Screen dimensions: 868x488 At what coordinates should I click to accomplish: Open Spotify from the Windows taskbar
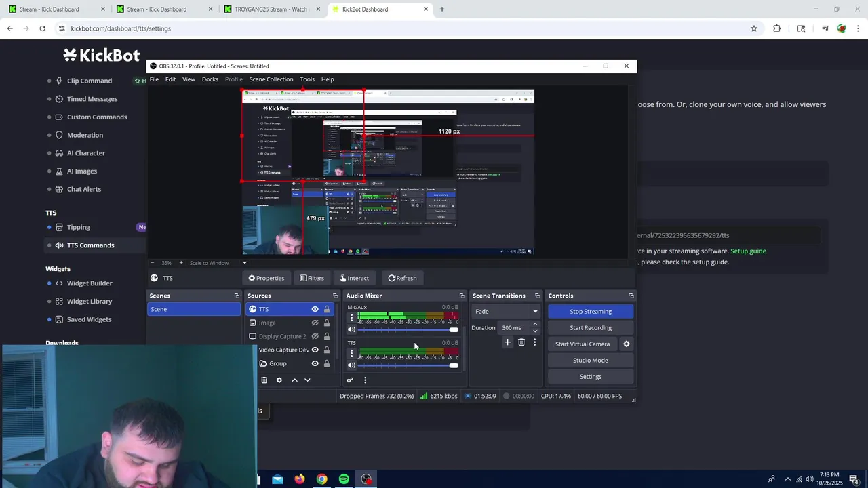pyautogui.click(x=344, y=479)
